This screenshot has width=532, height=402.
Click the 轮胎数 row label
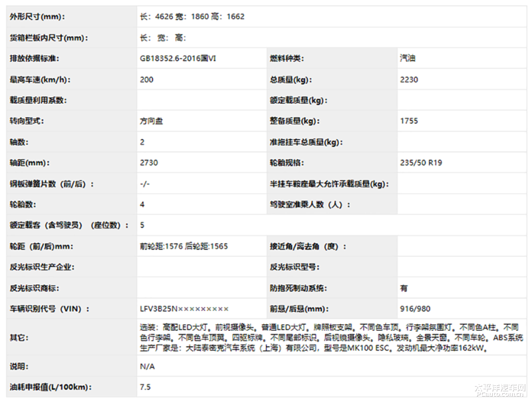pos(24,204)
